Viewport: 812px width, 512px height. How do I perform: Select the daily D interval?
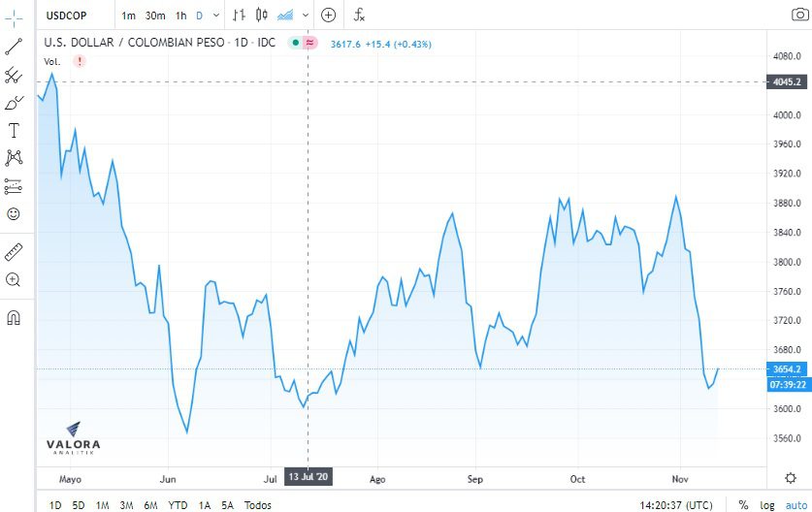point(200,16)
